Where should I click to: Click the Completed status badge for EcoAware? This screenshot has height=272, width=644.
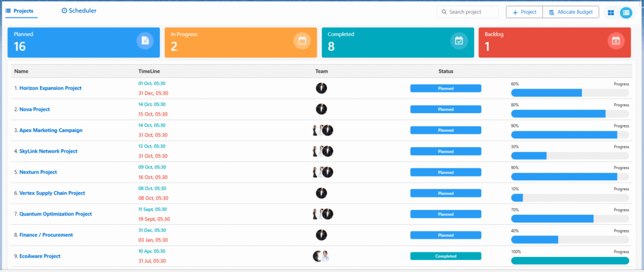pos(445,256)
